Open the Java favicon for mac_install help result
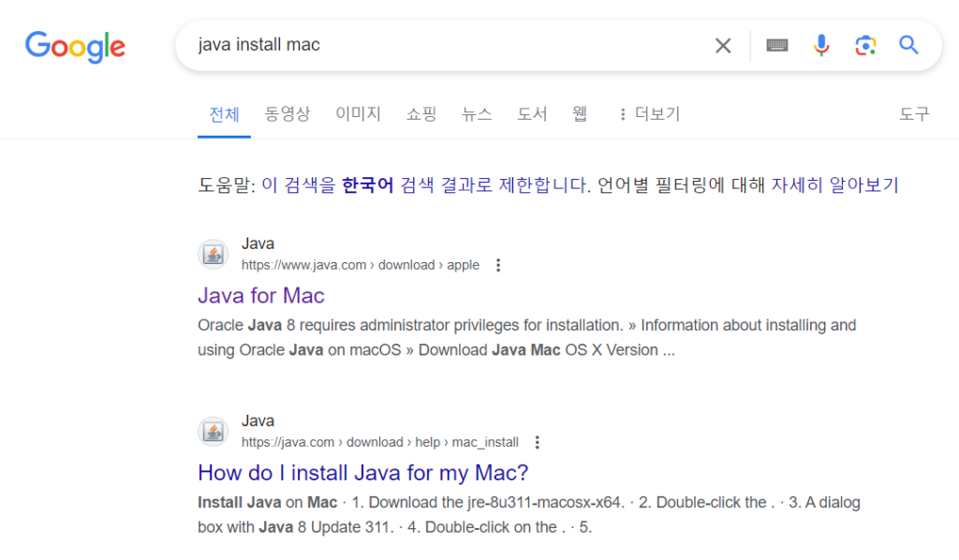The image size is (959, 560). (x=213, y=432)
